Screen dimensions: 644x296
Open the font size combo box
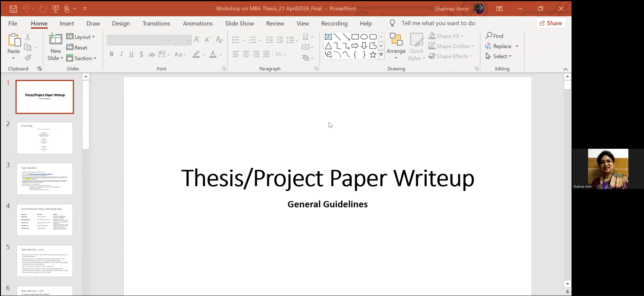click(x=182, y=40)
